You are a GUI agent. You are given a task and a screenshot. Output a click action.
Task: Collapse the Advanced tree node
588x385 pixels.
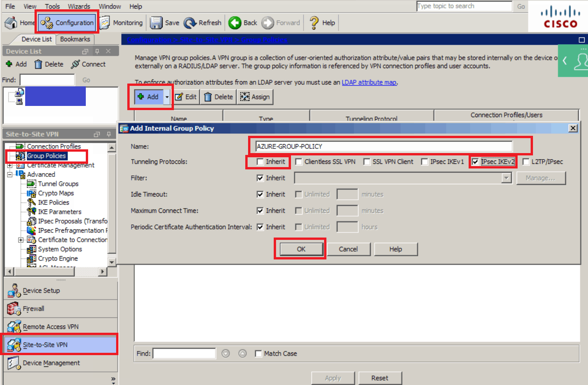pyautogui.click(x=10, y=175)
